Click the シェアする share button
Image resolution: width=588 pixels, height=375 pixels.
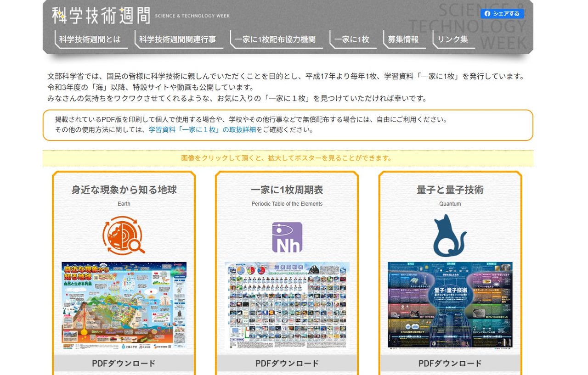[502, 13]
